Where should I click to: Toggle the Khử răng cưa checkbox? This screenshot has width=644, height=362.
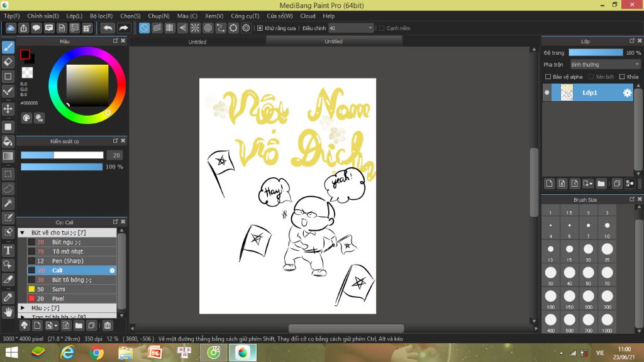[x=260, y=28]
